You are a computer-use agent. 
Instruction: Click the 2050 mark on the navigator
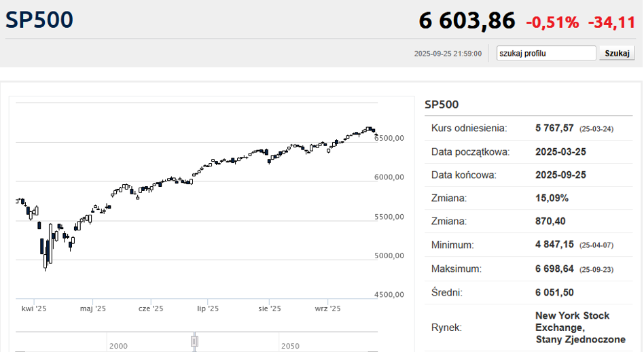(x=290, y=346)
